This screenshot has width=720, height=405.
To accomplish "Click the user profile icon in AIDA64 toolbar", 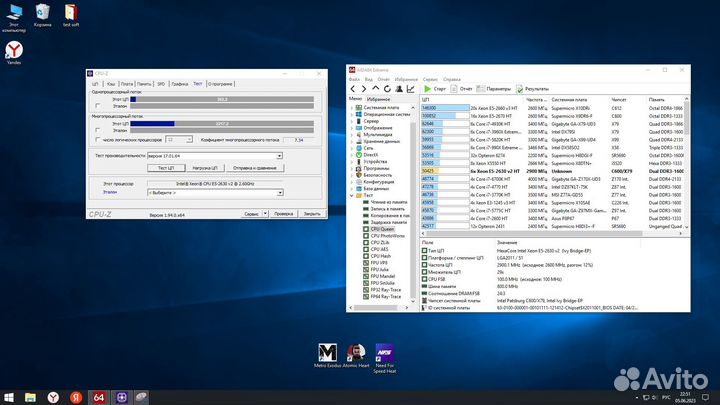I will tap(399, 89).
